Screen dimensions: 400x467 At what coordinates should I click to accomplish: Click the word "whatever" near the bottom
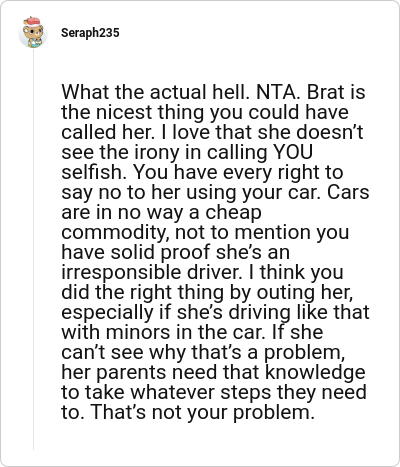(173, 392)
